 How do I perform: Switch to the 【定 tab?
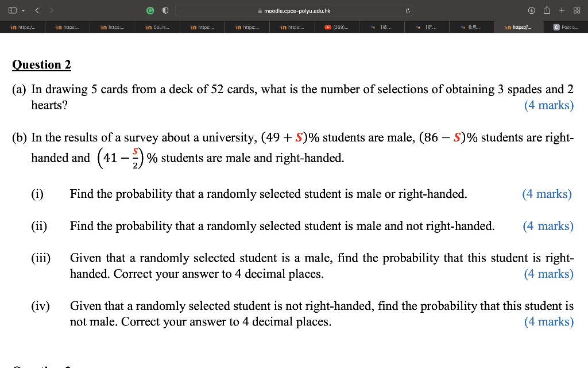[x=426, y=26]
